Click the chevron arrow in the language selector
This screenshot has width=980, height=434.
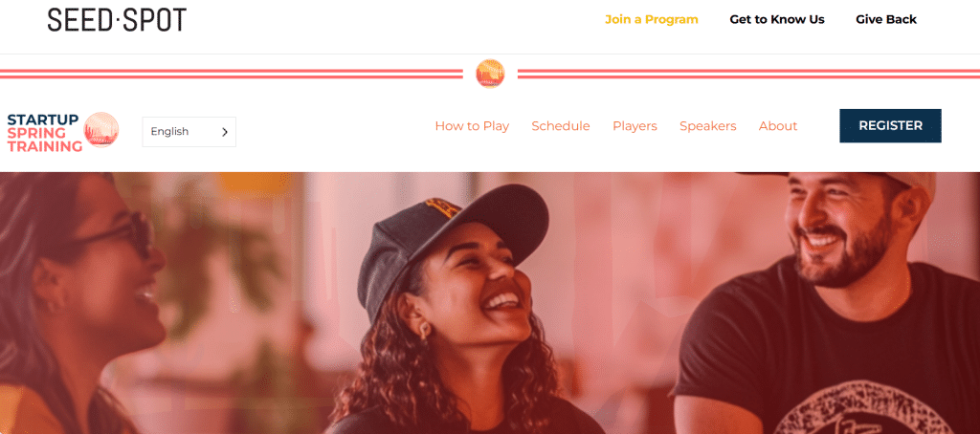pyautogui.click(x=225, y=132)
